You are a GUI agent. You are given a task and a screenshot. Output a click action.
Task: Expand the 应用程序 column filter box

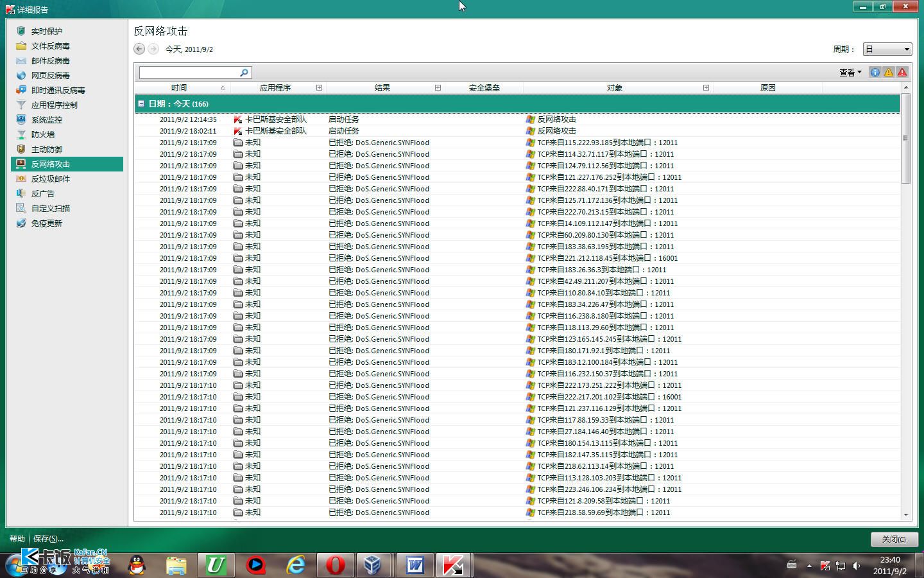(319, 87)
